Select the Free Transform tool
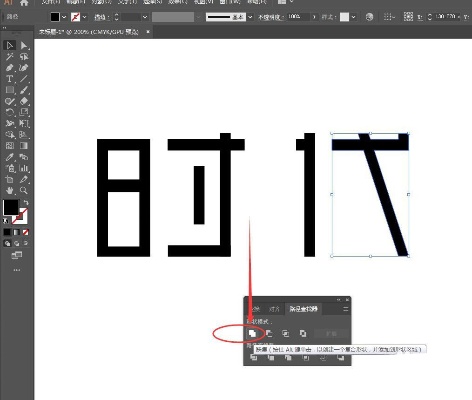Image resolution: width=472 pixels, height=400 pixels. tap(24, 123)
